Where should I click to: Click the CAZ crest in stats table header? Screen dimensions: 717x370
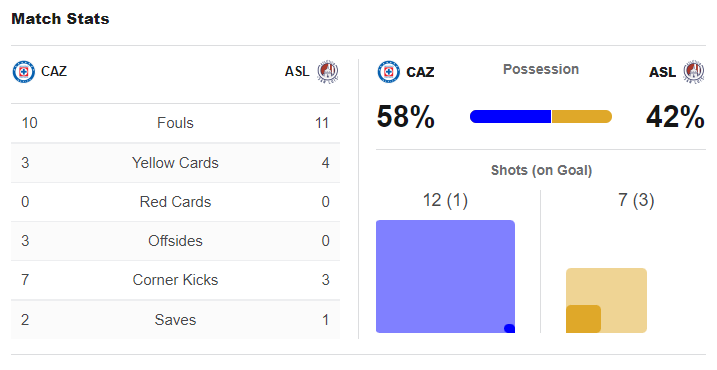pos(24,72)
